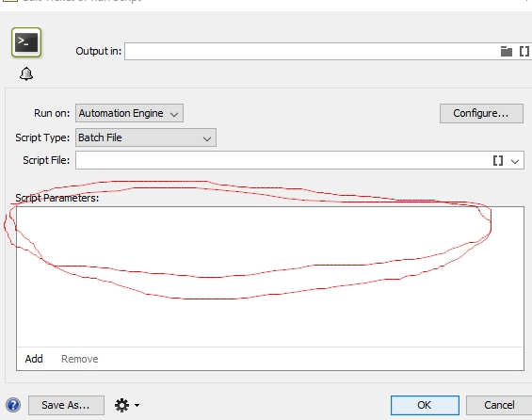Click the Run Script terminal icon
This screenshot has height=420, width=532.
coord(26,42)
